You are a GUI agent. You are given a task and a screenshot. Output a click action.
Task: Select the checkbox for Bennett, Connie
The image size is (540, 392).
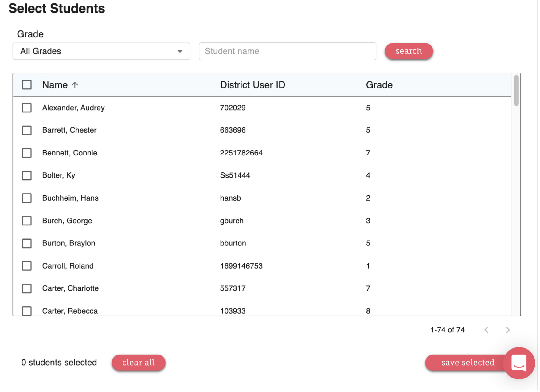pos(27,153)
